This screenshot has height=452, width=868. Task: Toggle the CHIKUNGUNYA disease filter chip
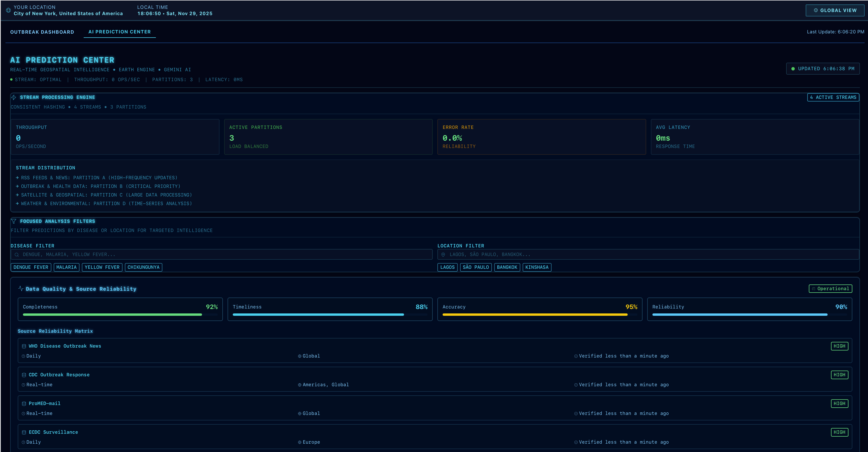click(143, 267)
